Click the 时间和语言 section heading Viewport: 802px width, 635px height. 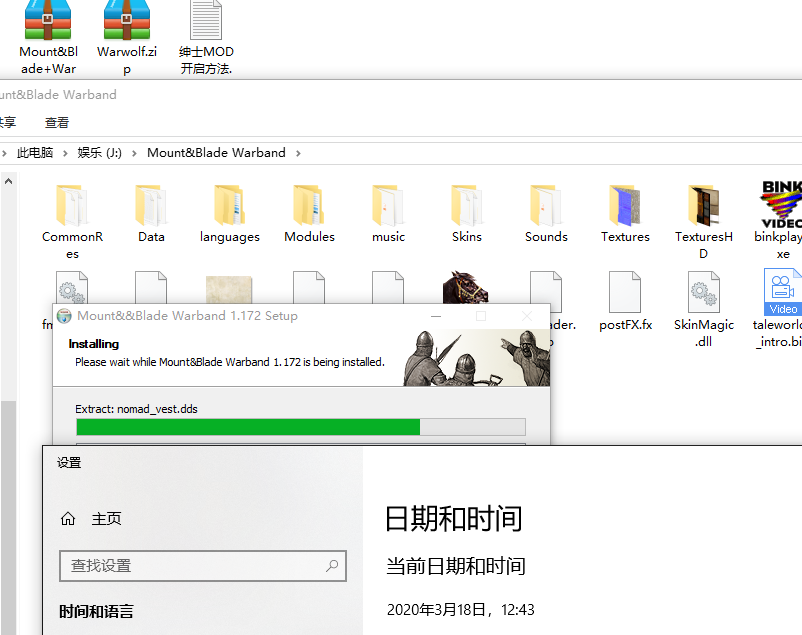[96, 611]
